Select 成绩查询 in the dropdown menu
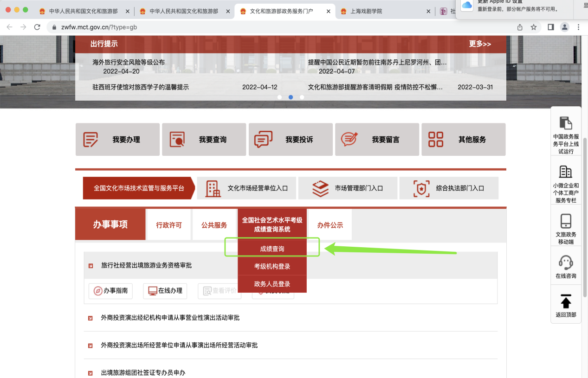The image size is (588, 378). [272, 249]
